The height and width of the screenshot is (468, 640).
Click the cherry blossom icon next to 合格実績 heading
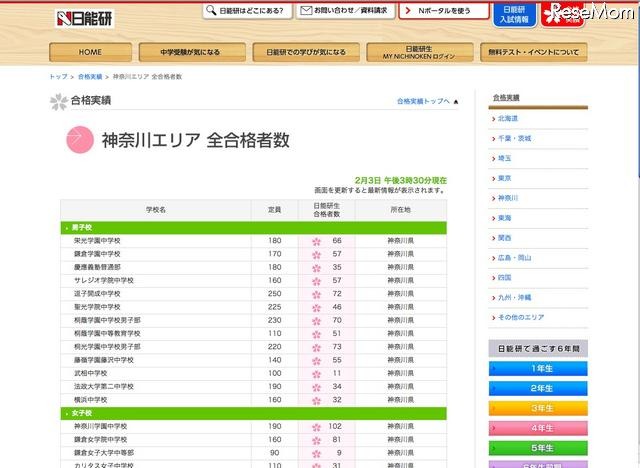click(x=59, y=101)
